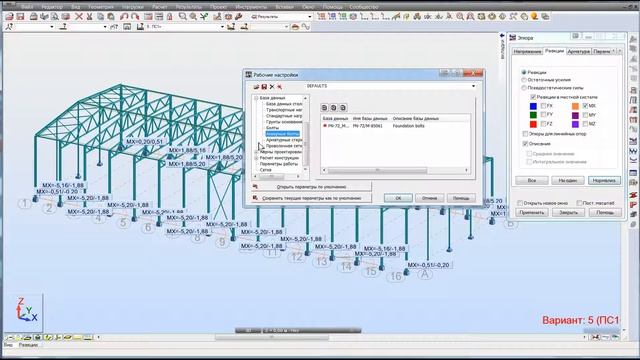
Task: Click the Применить button in Эпюра panel
Action: [x=532, y=213]
